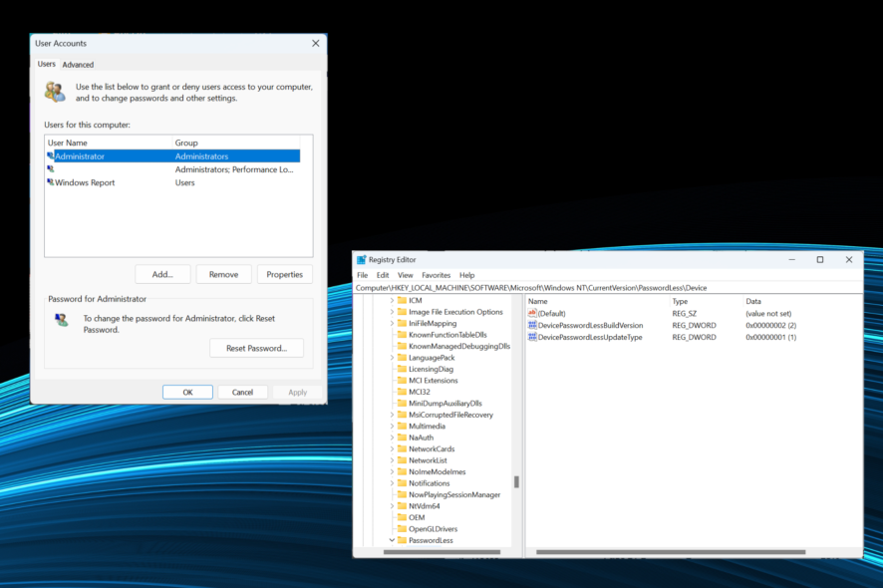This screenshot has width=883, height=588.
Task: Select the Windows Report user row
Action: pyautogui.click(x=172, y=182)
